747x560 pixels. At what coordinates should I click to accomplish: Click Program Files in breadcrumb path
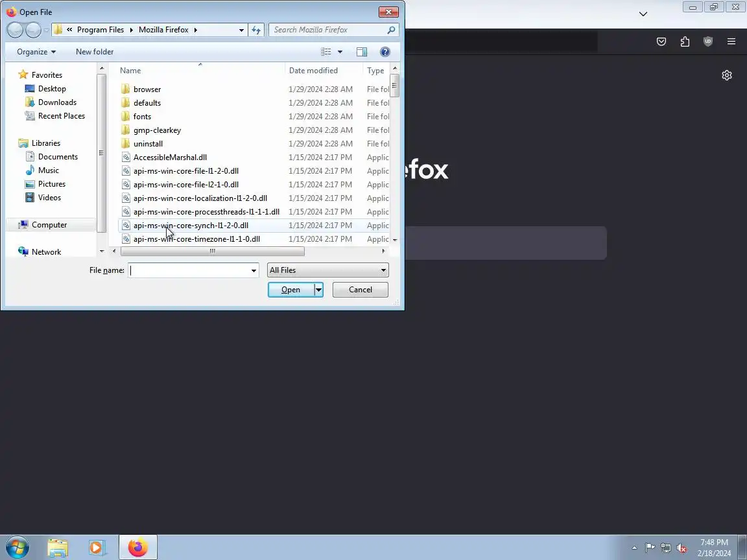pyautogui.click(x=101, y=30)
